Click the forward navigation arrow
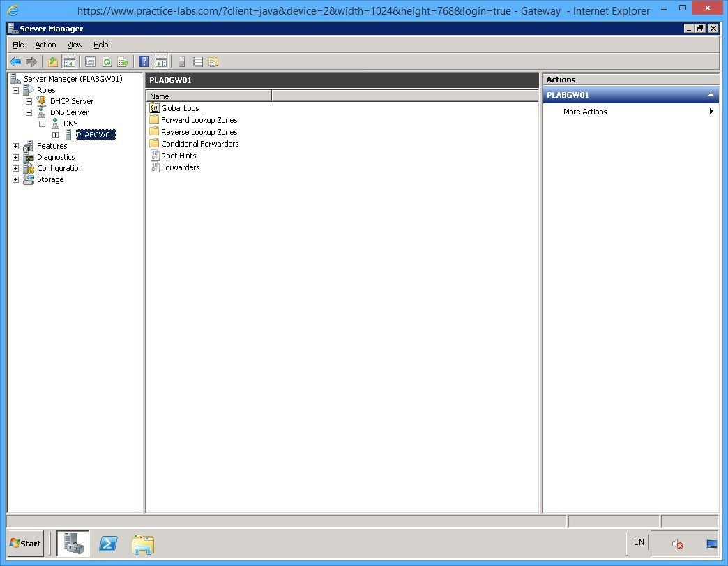The image size is (728, 566). coord(31,61)
